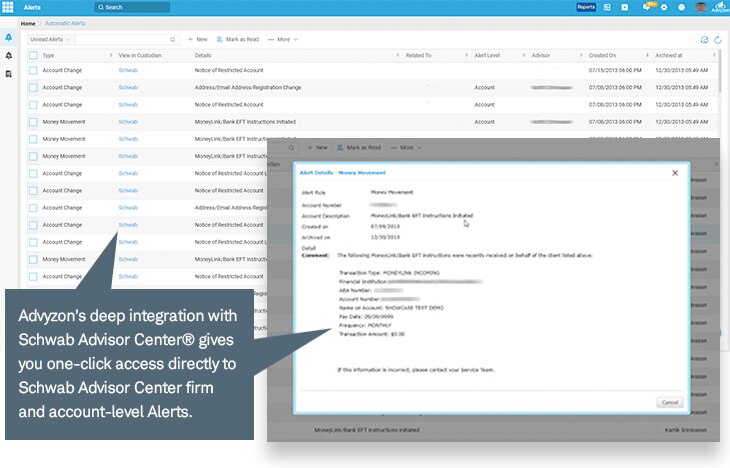Click the sync icon above the table
Viewport: 730px width, 468px height.
(x=704, y=40)
